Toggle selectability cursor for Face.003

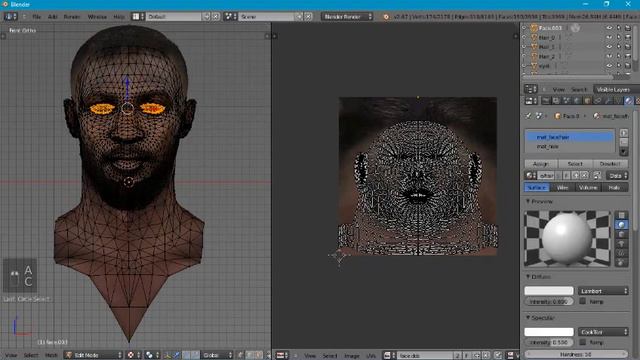(619, 28)
